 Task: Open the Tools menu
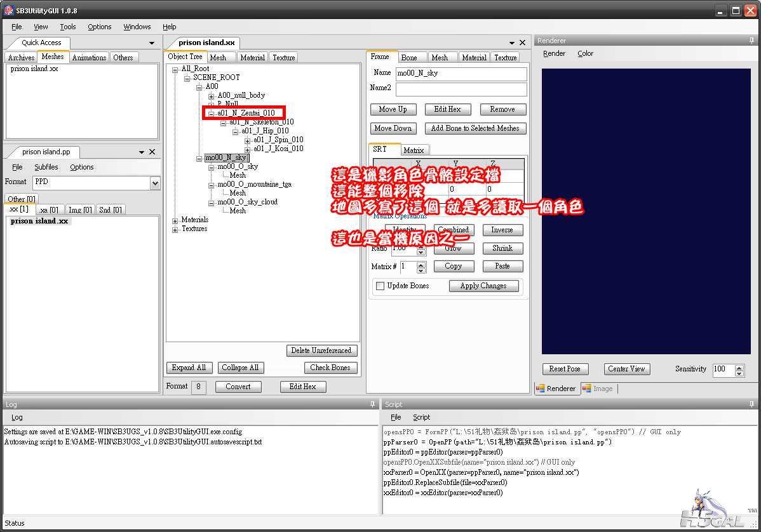(67, 27)
